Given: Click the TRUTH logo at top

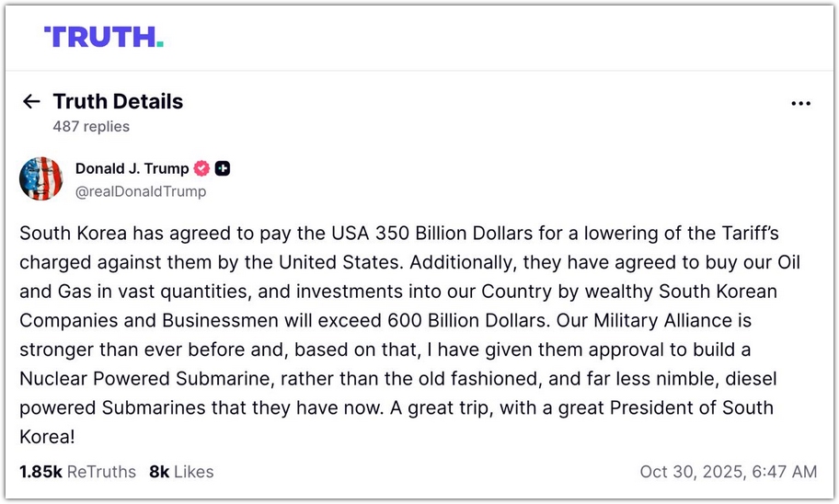Looking at the screenshot, I should click(x=103, y=37).
